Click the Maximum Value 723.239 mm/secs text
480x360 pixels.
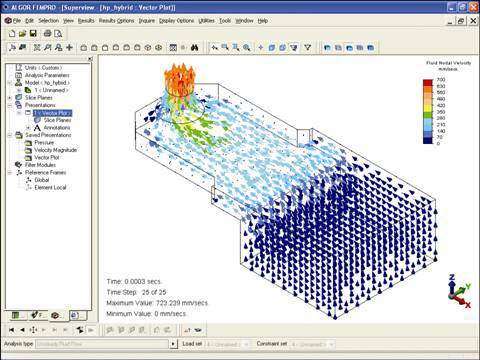pyautogui.click(x=157, y=303)
